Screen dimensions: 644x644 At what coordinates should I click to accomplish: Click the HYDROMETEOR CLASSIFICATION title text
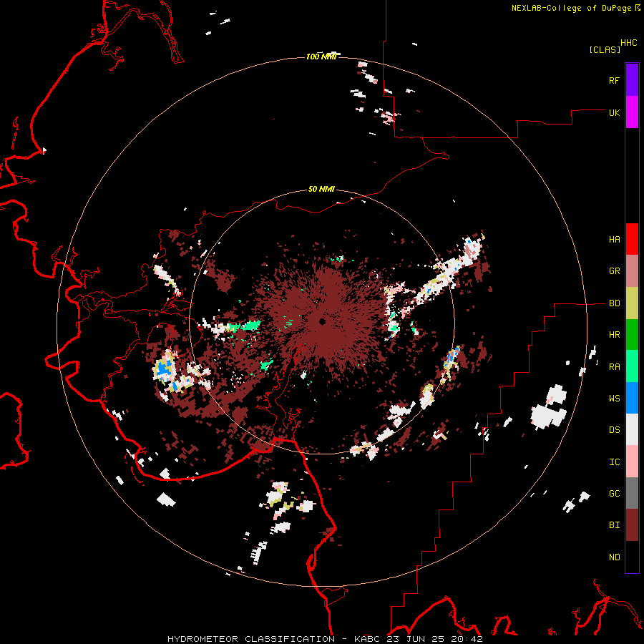point(251,639)
